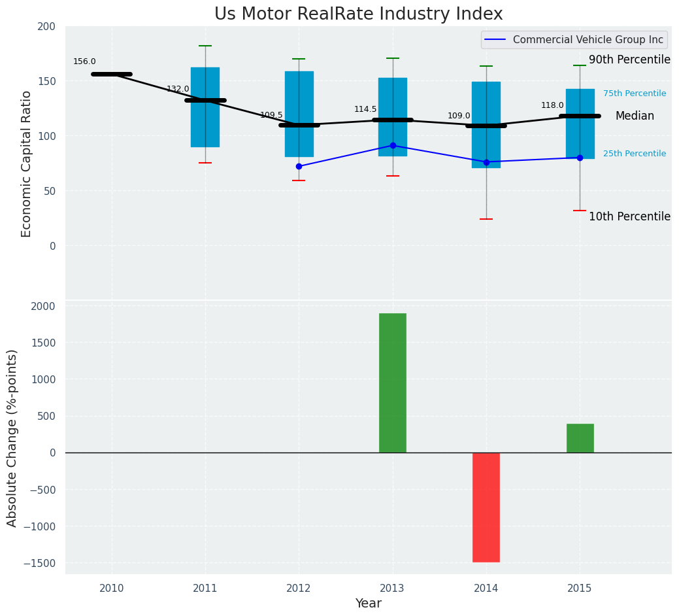The image size is (679, 616).
Task: Select the blue 2015 data point marker
Action: 580,158
